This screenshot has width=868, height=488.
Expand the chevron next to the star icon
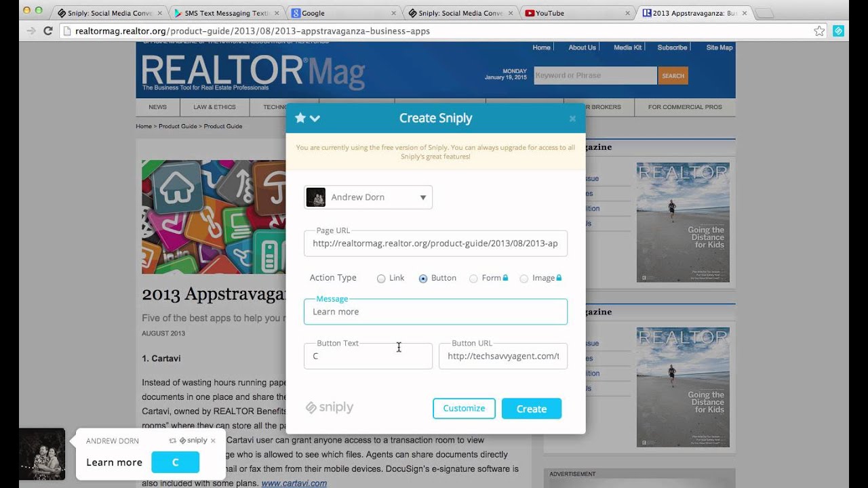click(x=315, y=119)
